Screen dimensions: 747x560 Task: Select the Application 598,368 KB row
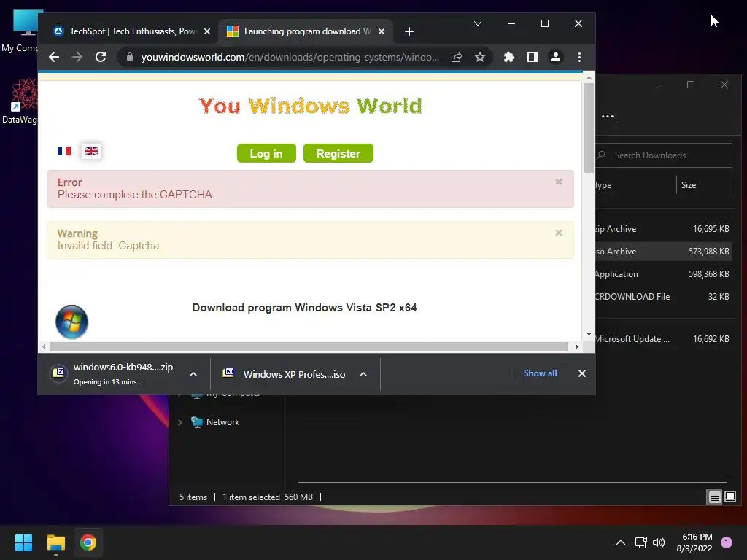point(663,274)
